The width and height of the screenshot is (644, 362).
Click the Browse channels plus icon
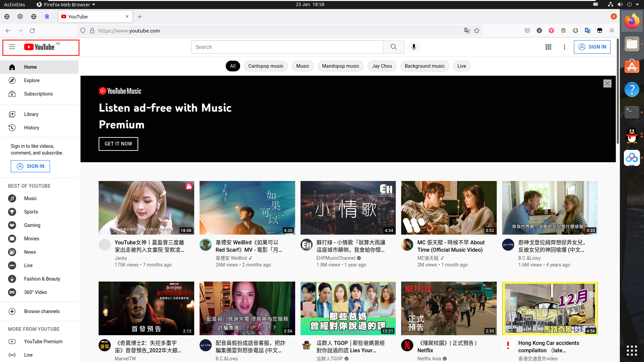pyautogui.click(x=12, y=311)
